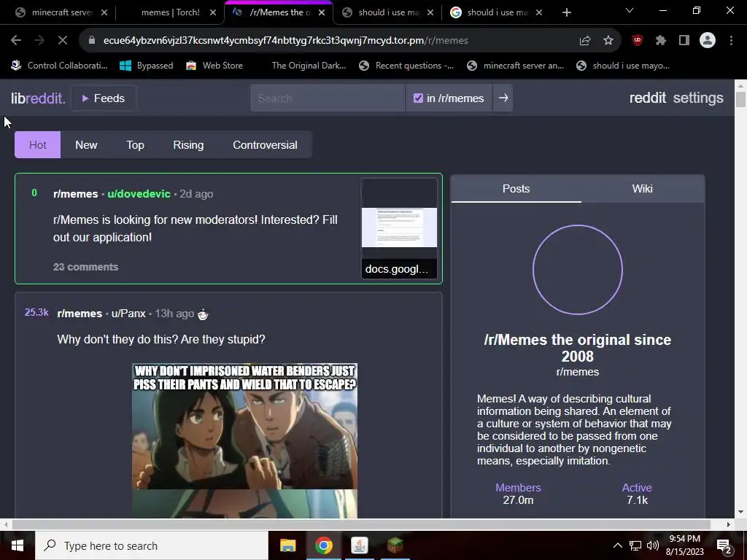Open the uBlock Origin extension icon
The image size is (747, 560).
(x=638, y=41)
